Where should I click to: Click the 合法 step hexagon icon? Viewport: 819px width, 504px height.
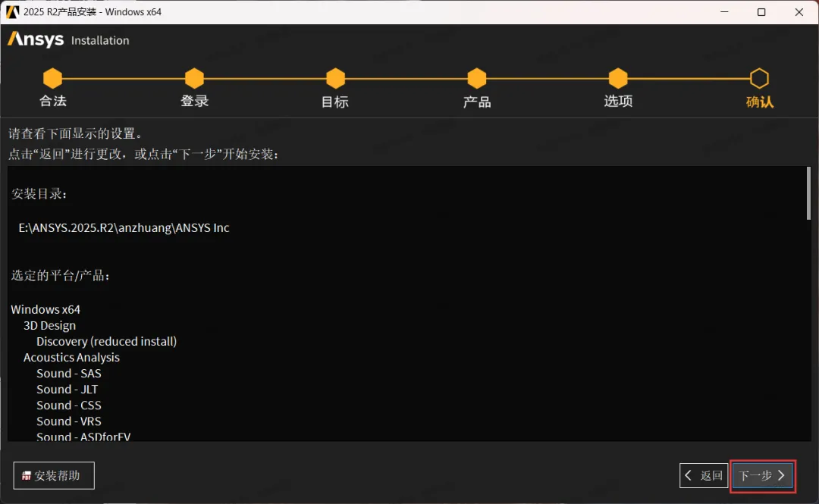pos(53,78)
